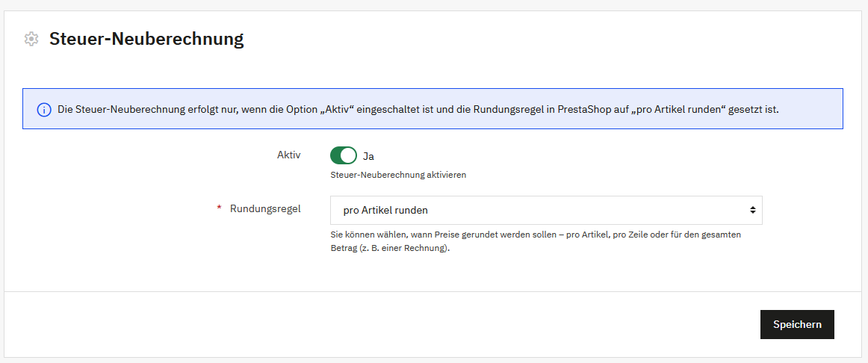Click the empty right end of the info banner
Image resolution: width=868 pixels, height=363 pixels.
pyautogui.click(x=814, y=110)
